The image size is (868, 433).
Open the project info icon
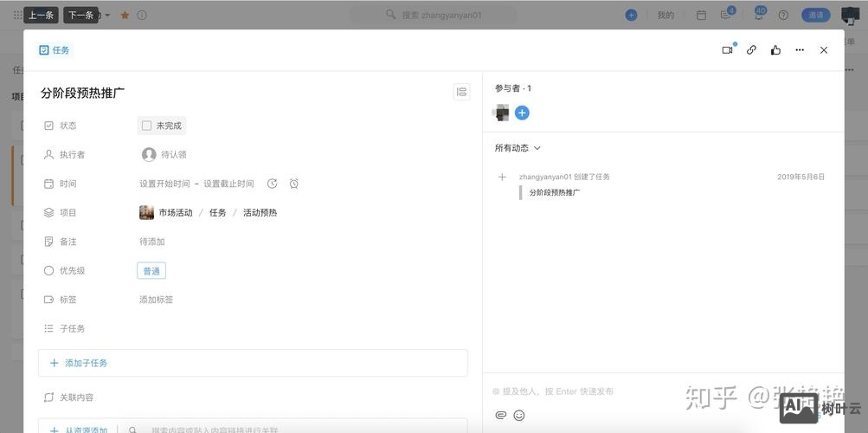(142, 16)
